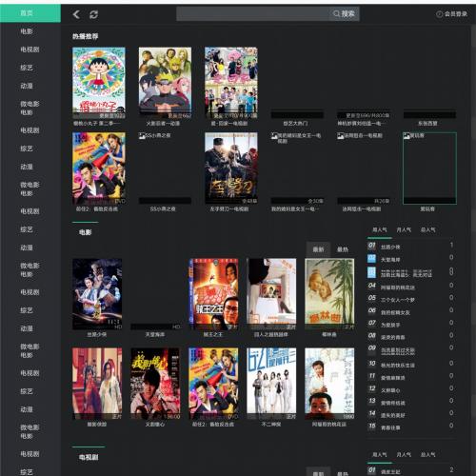Viewport: 476px width, 476px height.
Task: Select 月人气 tab in 电影 ranking
Action: pyautogui.click(x=404, y=229)
